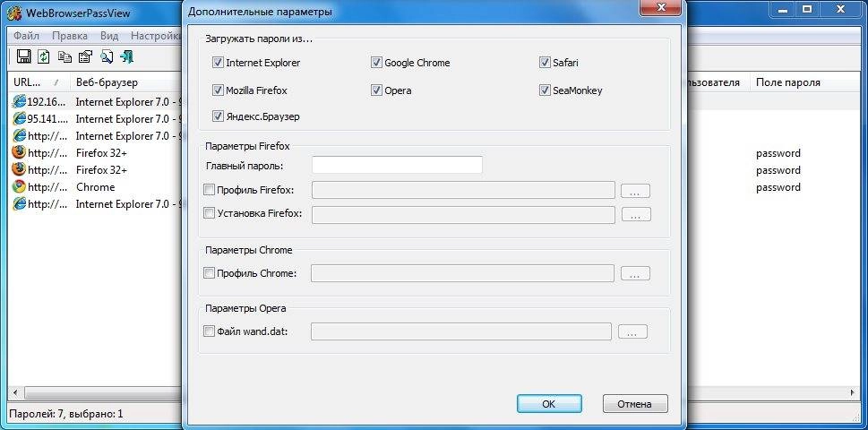Open the Файл menu

[26, 36]
